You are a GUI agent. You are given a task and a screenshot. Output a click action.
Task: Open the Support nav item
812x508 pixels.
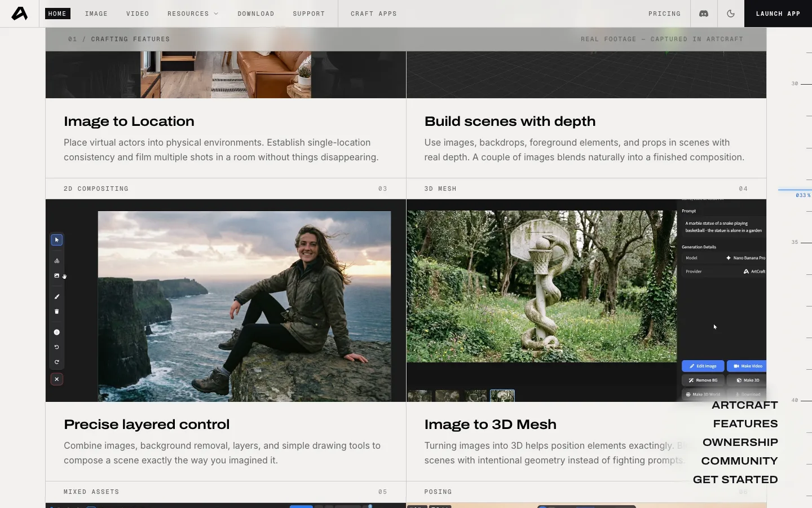pos(309,14)
